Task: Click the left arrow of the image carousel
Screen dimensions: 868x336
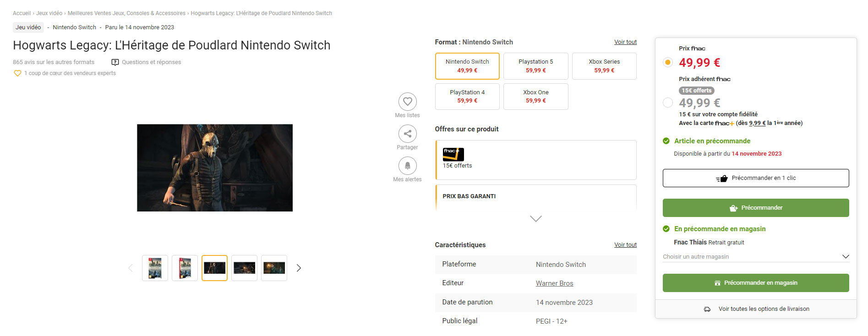Action: pyautogui.click(x=131, y=268)
